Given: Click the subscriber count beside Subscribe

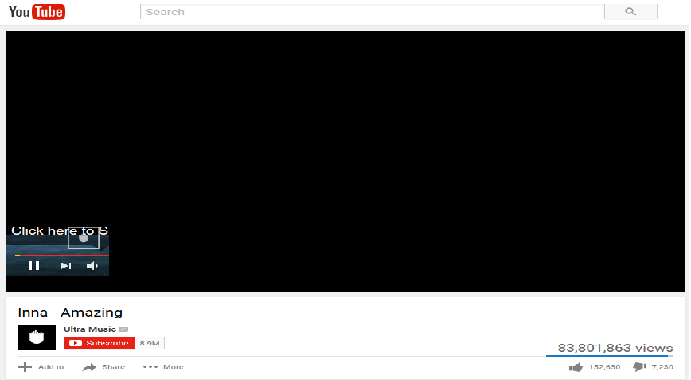Looking at the screenshot, I should coord(150,343).
